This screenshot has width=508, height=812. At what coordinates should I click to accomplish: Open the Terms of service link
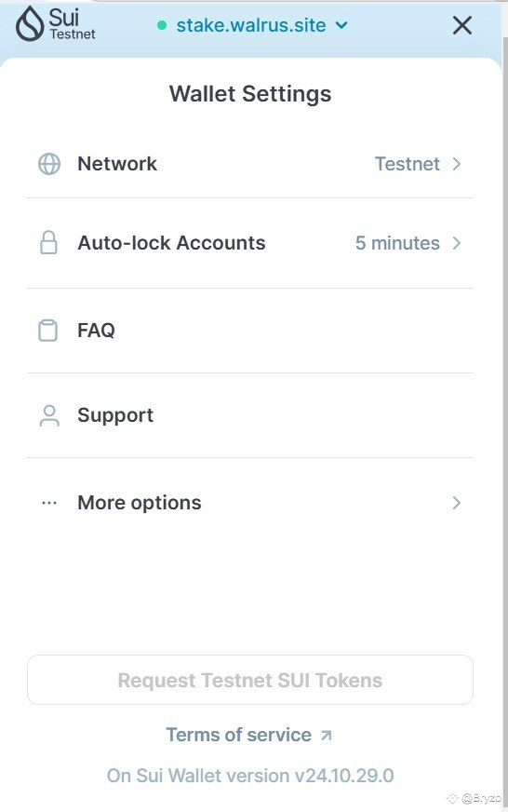click(x=238, y=735)
